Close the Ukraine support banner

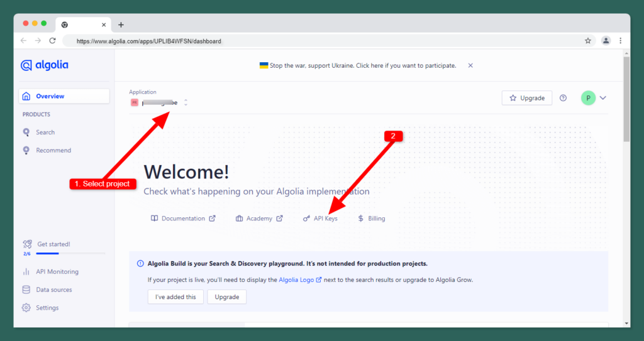(x=470, y=65)
